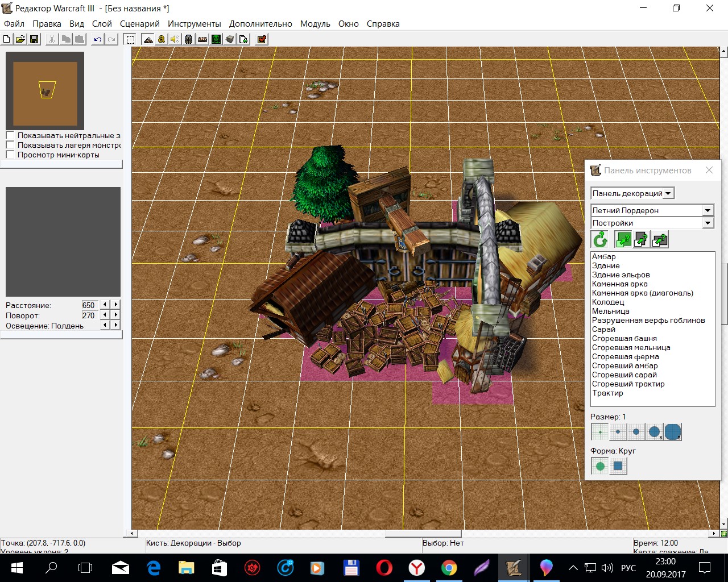Click the Расстояние value field 650
728x582 pixels.
[x=90, y=305]
